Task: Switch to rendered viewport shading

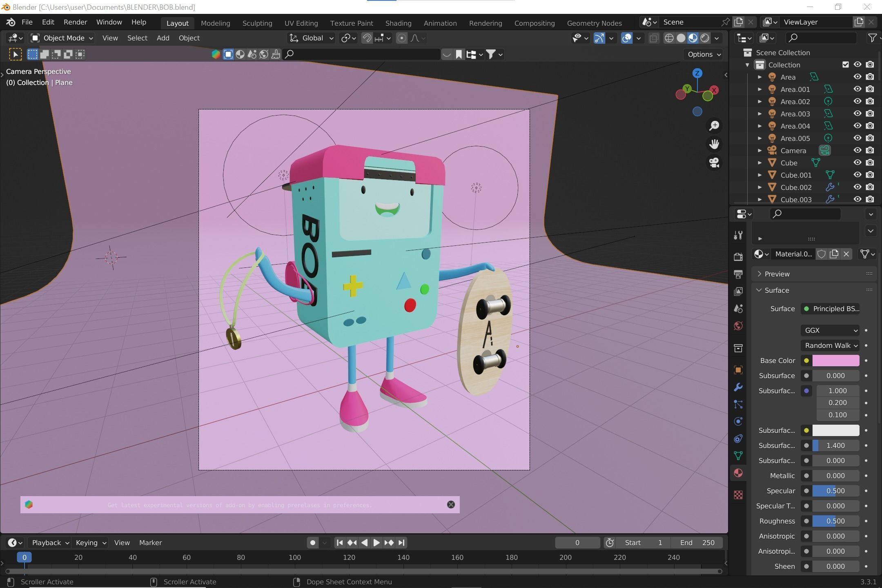Action: [705, 38]
